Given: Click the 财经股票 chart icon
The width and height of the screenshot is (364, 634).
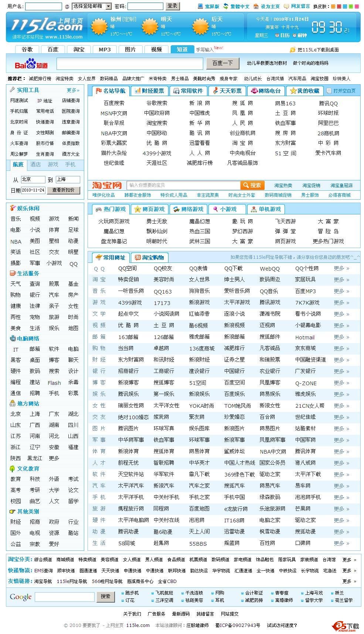Looking at the screenshot, I should (137, 91).
